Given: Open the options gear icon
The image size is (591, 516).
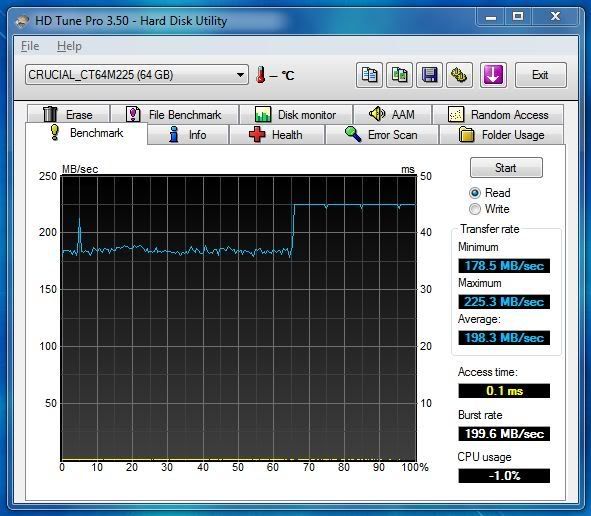Looking at the screenshot, I should (x=459, y=75).
